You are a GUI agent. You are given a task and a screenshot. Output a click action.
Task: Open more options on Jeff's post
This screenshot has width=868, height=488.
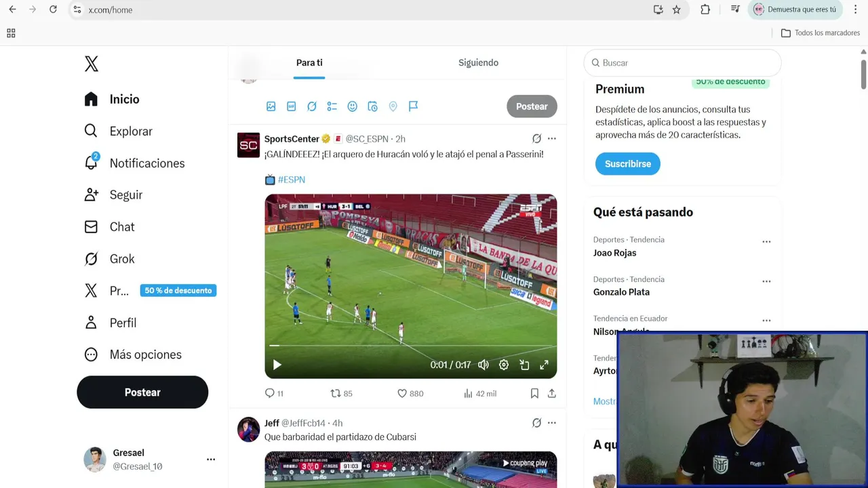point(552,423)
